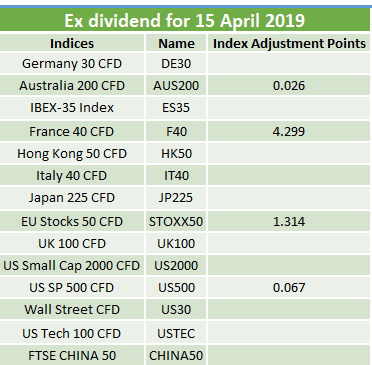Image resolution: width=372 pixels, height=365 pixels.
Task: Select the 1.314 adjustment value
Action: [289, 222]
